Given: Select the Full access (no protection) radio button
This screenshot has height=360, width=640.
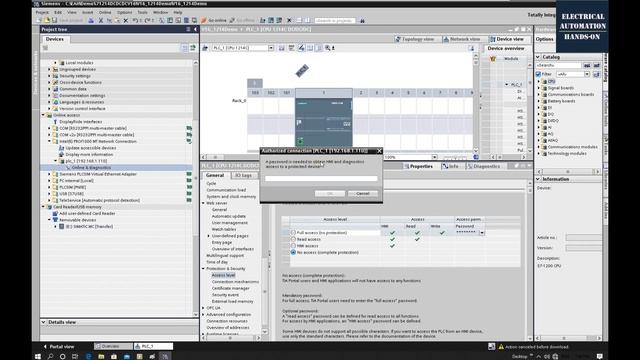Looking at the screenshot, I should tap(293, 233).
